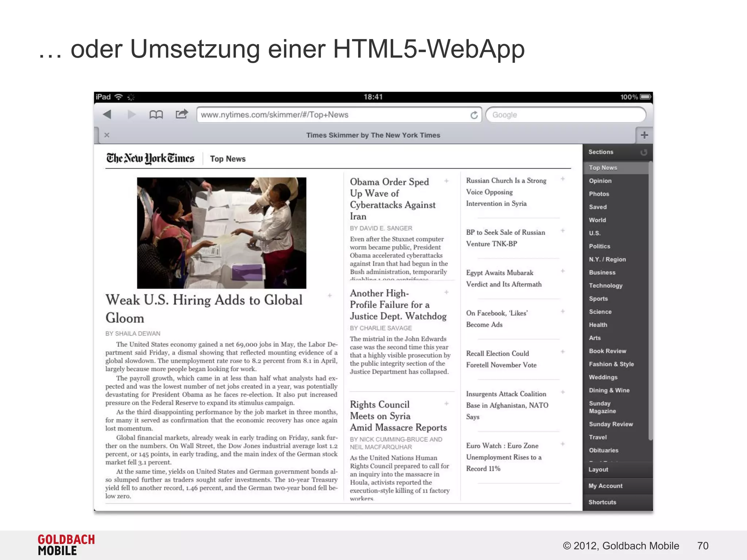Select the Business section
This screenshot has height=560, width=747.
pyautogui.click(x=602, y=273)
